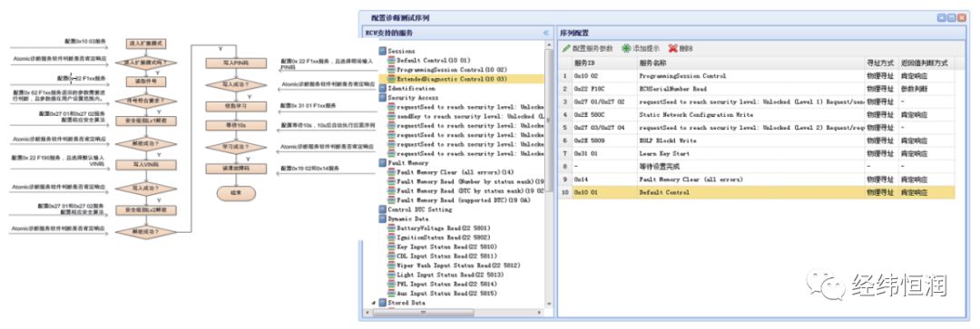The image size is (980, 329).
Task: Select ProgrammingSession Control (10 02) tree item
Action: point(451,70)
